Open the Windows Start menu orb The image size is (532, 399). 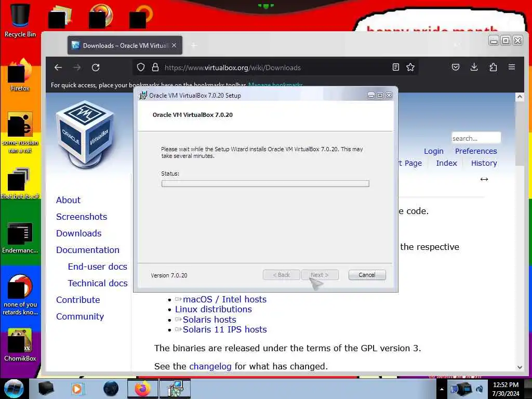tap(14, 388)
